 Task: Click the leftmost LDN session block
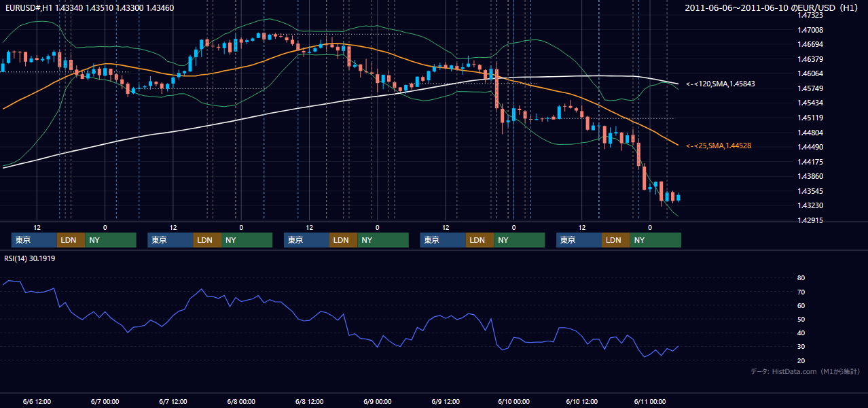point(71,240)
